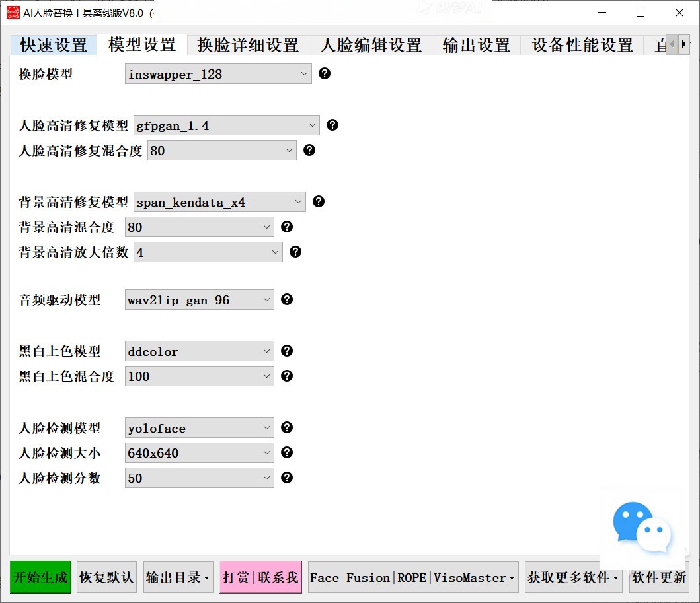This screenshot has height=603, width=700.
Task: Click help icon for 人脸检测大小
Action: pos(287,452)
